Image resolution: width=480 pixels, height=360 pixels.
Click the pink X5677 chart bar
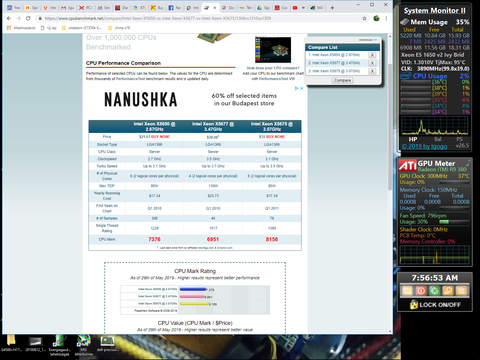[x=192, y=296]
